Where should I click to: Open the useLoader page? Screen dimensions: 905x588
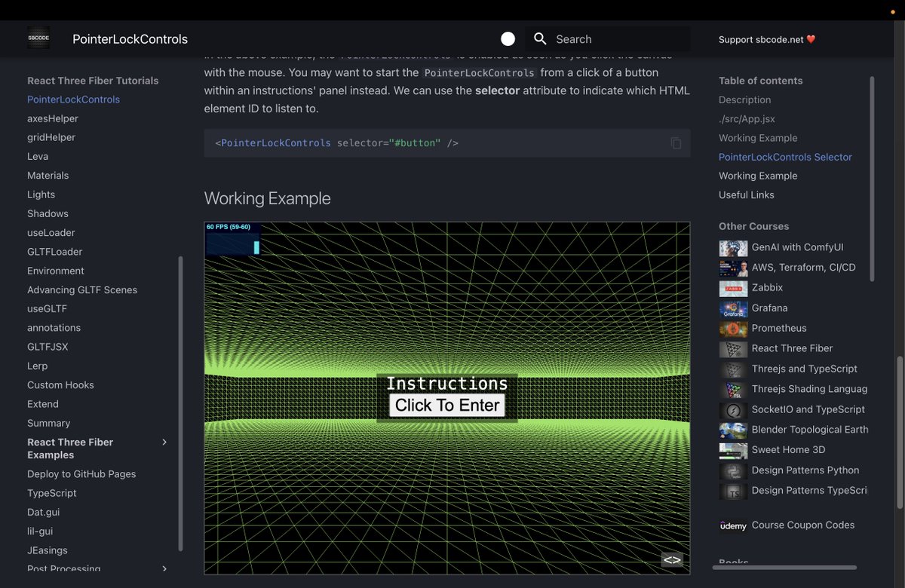click(x=51, y=232)
